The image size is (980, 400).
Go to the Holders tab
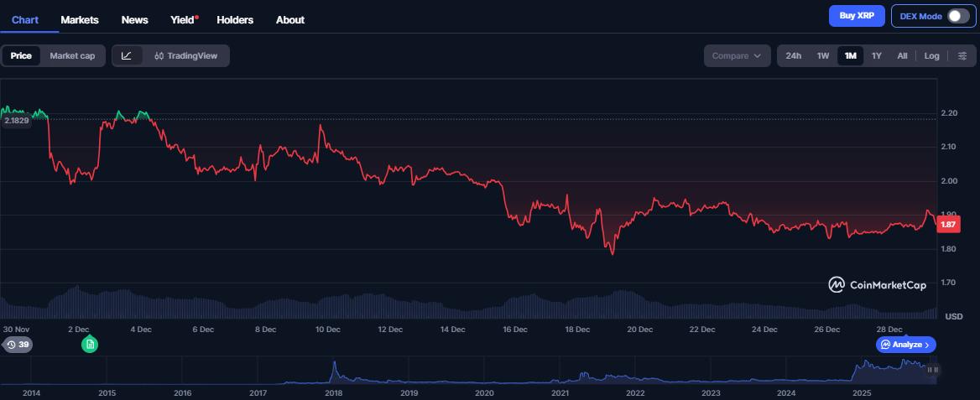coord(235,19)
